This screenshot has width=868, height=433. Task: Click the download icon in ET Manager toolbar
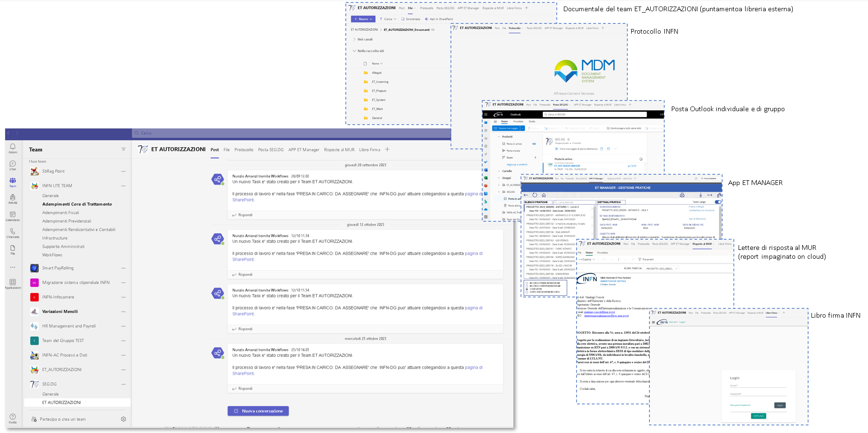click(x=700, y=195)
